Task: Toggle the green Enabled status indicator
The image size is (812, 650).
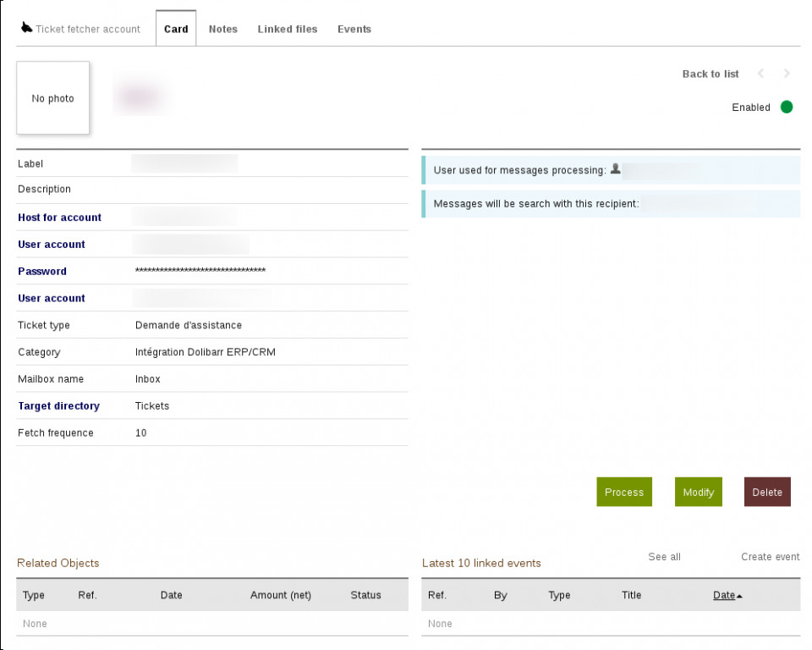Action: tap(787, 107)
